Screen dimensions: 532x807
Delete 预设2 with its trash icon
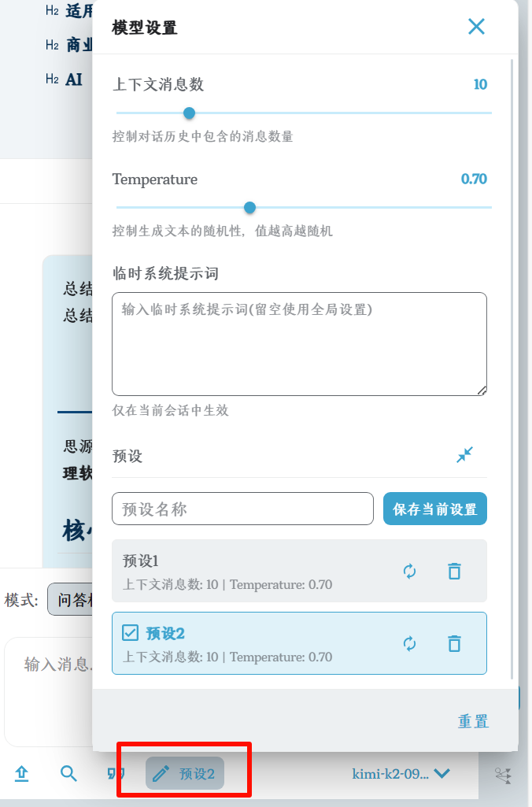(x=454, y=644)
